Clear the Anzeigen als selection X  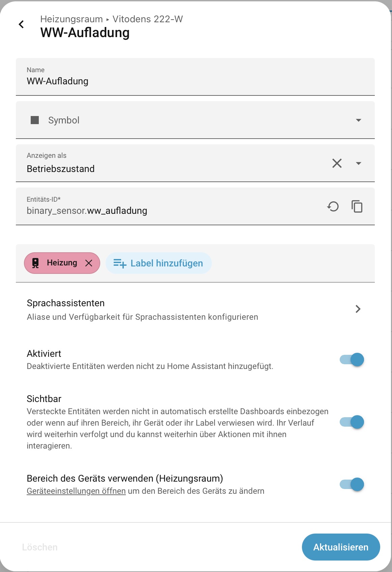pyautogui.click(x=337, y=163)
